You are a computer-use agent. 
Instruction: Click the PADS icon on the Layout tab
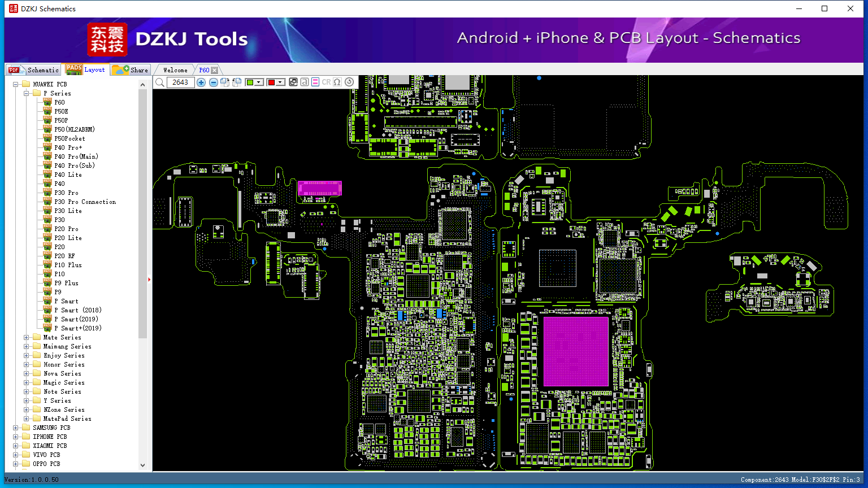tap(74, 69)
